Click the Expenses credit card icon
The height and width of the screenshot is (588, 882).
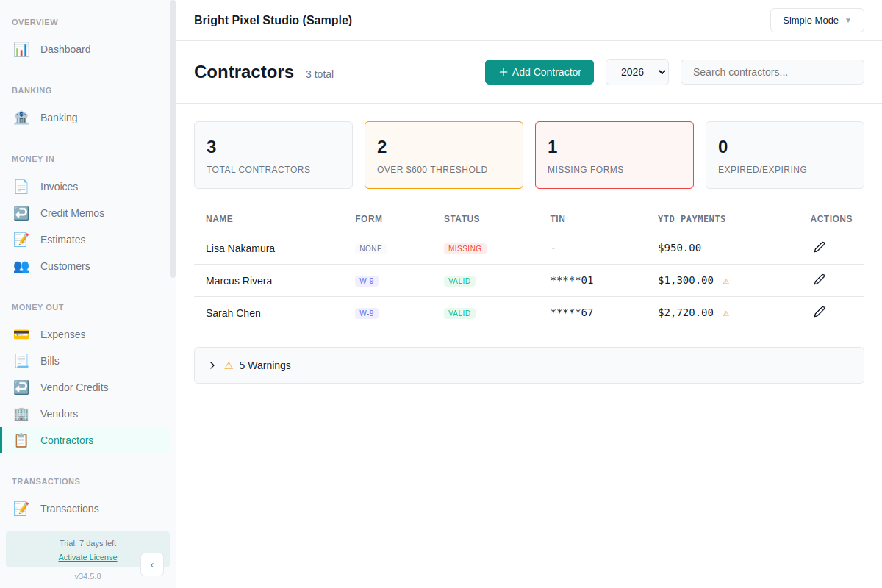coord(21,334)
